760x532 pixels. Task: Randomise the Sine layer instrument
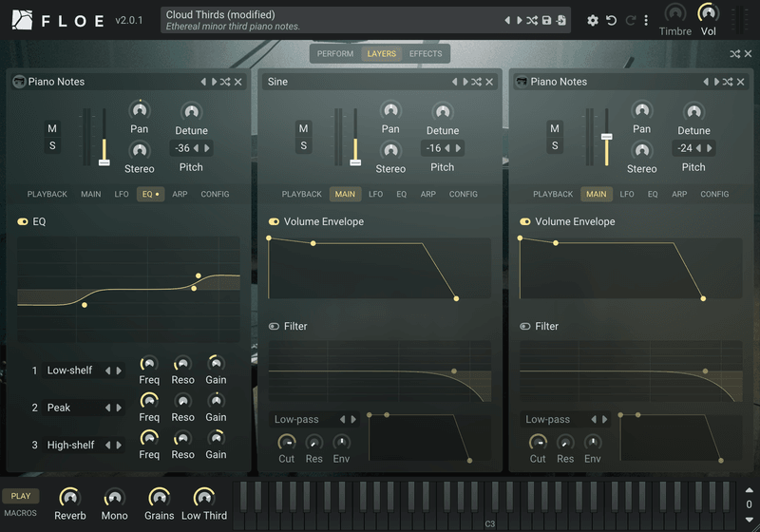click(x=477, y=82)
